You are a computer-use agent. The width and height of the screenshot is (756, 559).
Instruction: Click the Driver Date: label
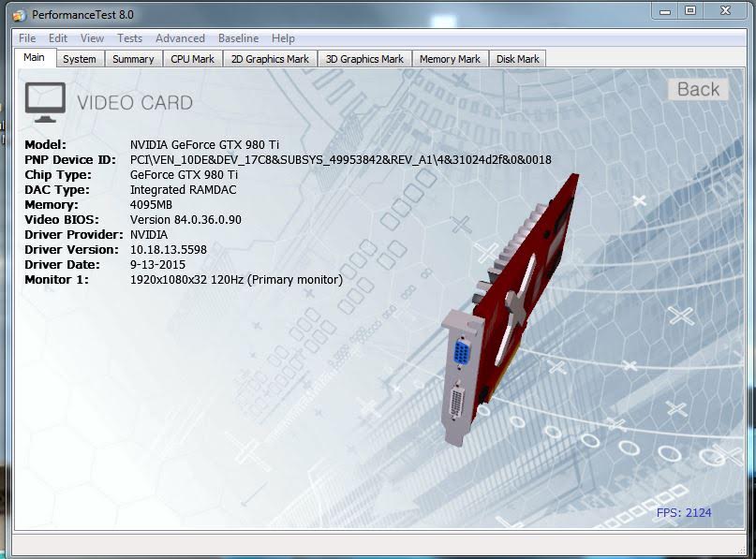[x=62, y=264]
